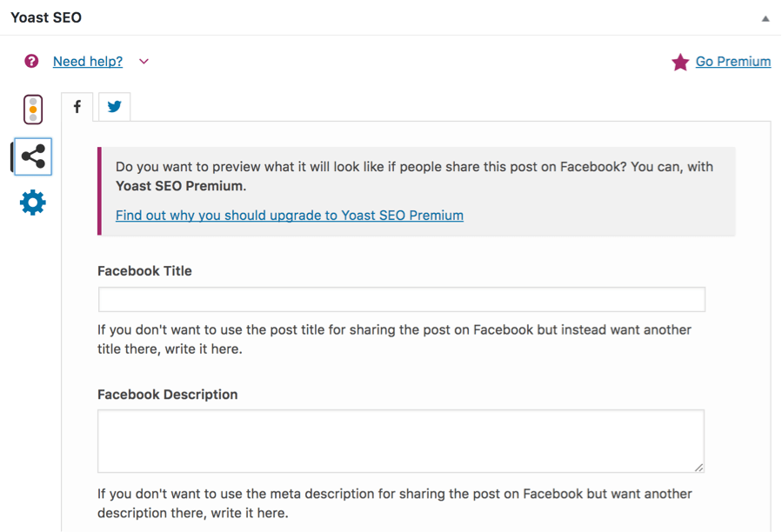Open the advanced settings gear icon
782x532 pixels.
point(33,203)
